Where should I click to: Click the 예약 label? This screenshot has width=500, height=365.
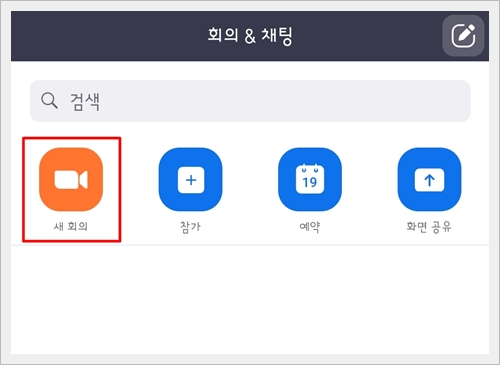pyautogui.click(x=310, y=227)
